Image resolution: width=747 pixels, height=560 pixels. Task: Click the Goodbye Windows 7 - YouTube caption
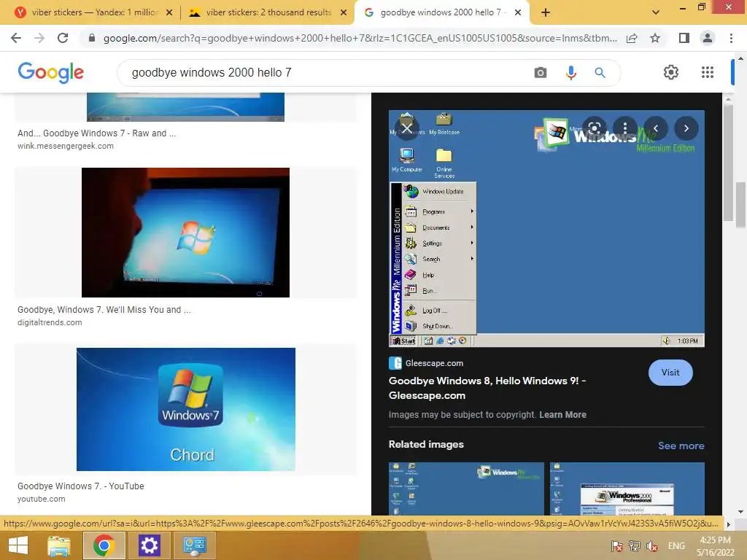click(80, 486)
